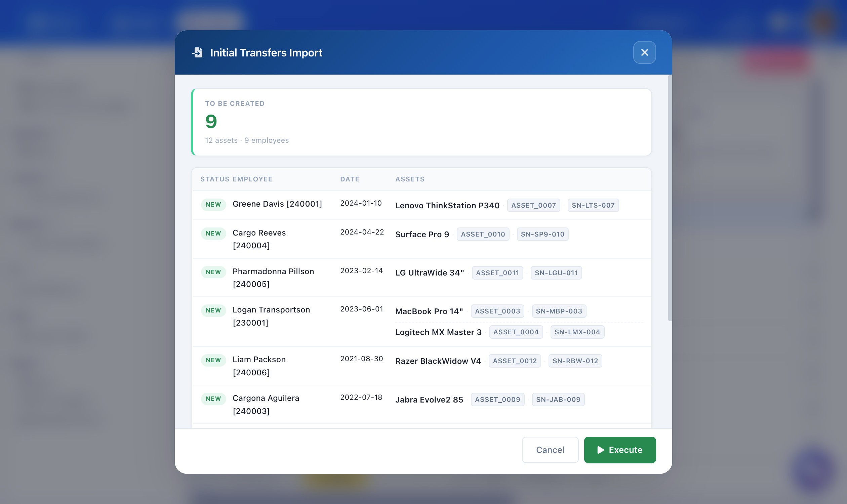Click the STATUS column header
This screenshot has height=504, width=847.
[215, 179]
